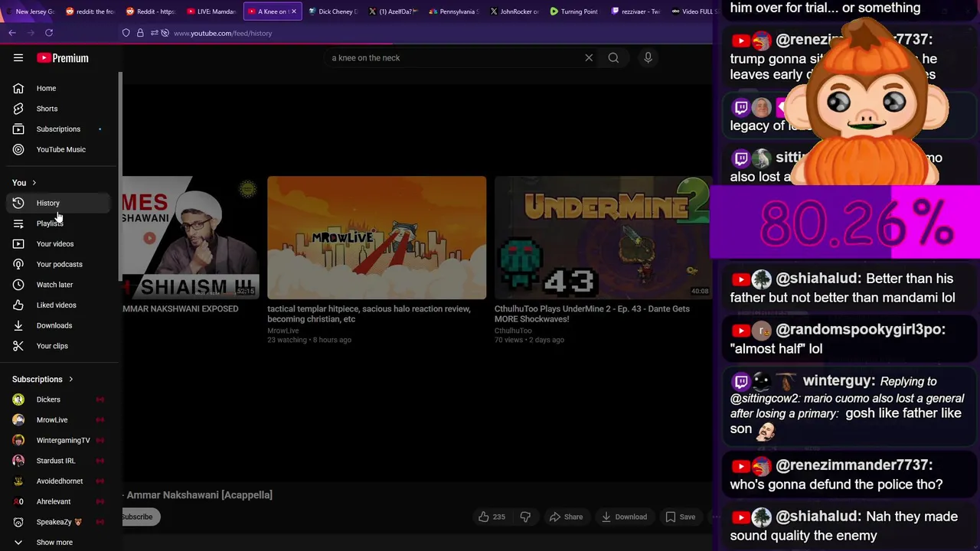Open the hamburger guide menu icon
This screenshot has height=551, width=980.
coord(18,58)
